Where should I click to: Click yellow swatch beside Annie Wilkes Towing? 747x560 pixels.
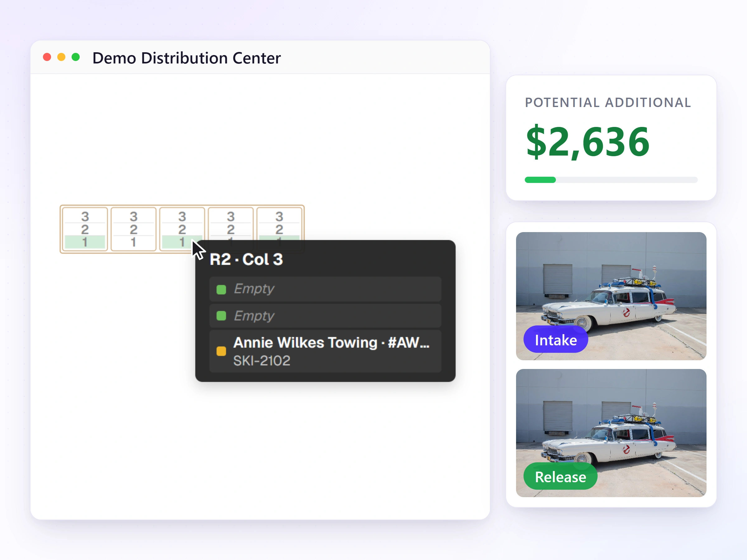point(221,351)
